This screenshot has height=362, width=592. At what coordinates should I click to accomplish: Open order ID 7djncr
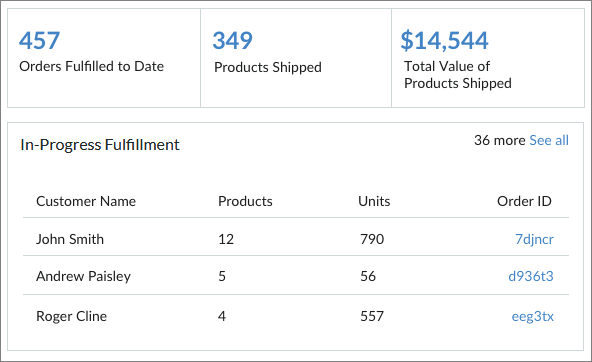(x=534, y=239)
